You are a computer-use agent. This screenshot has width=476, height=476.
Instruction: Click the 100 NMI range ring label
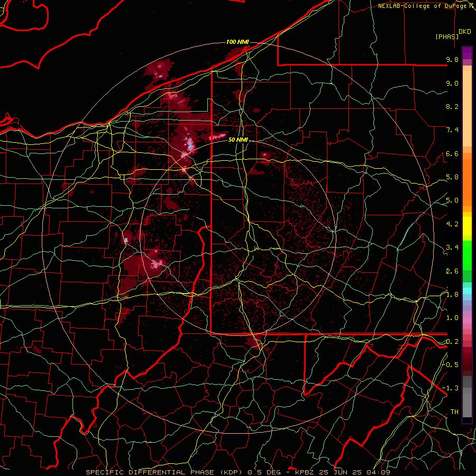click(x=237, y=42)
